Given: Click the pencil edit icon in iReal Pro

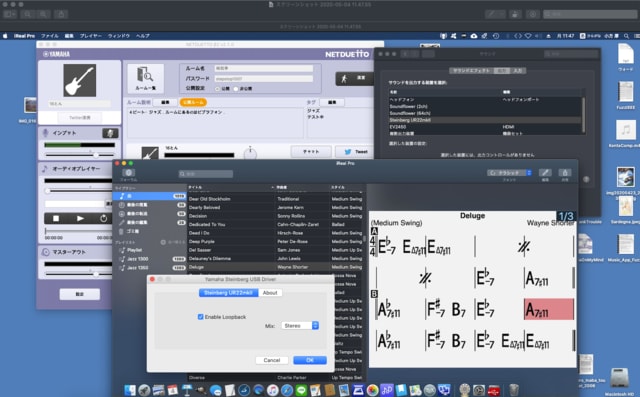Looking at the screenshot, I should [545, 173].
